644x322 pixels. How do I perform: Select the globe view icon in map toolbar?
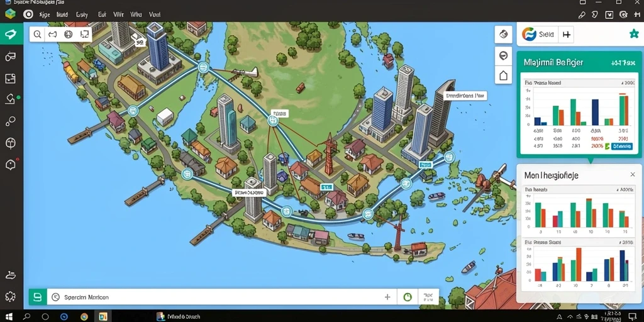[x=69, y=35]
